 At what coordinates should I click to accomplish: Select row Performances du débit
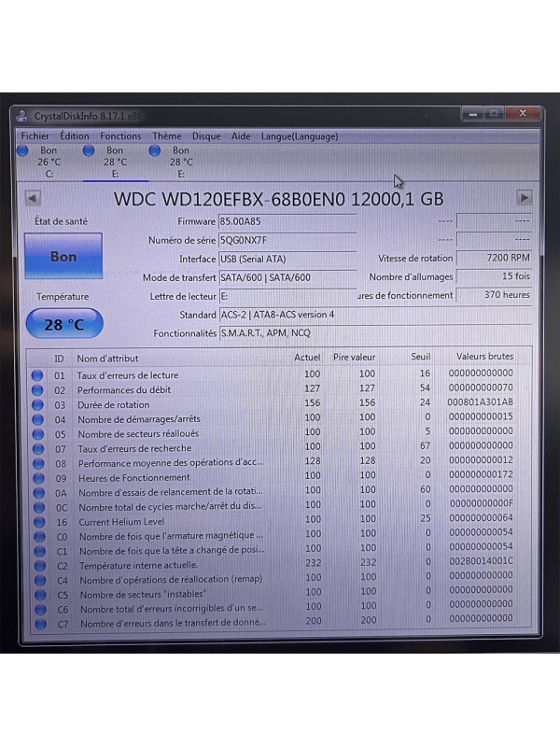(x=279, y=389)
